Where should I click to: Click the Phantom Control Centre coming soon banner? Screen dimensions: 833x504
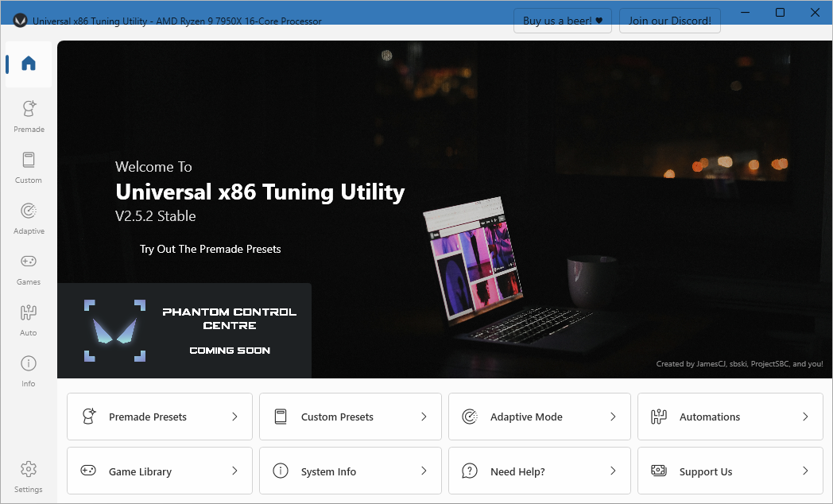click(x=184, y=331)
